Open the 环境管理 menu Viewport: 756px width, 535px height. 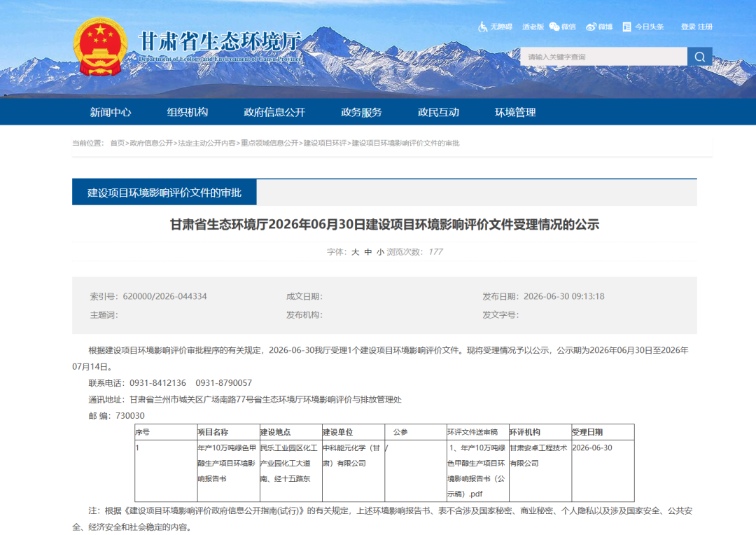pos(515,113)
